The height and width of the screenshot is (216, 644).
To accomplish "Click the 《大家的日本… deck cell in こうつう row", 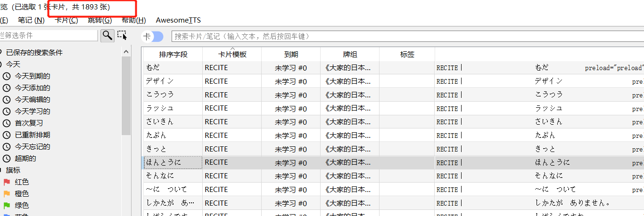I will 350,95.
